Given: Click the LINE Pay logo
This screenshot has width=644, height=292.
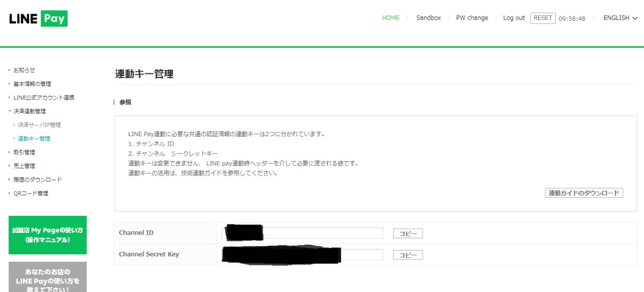Looking at the screenshot, I should point(38,19).
